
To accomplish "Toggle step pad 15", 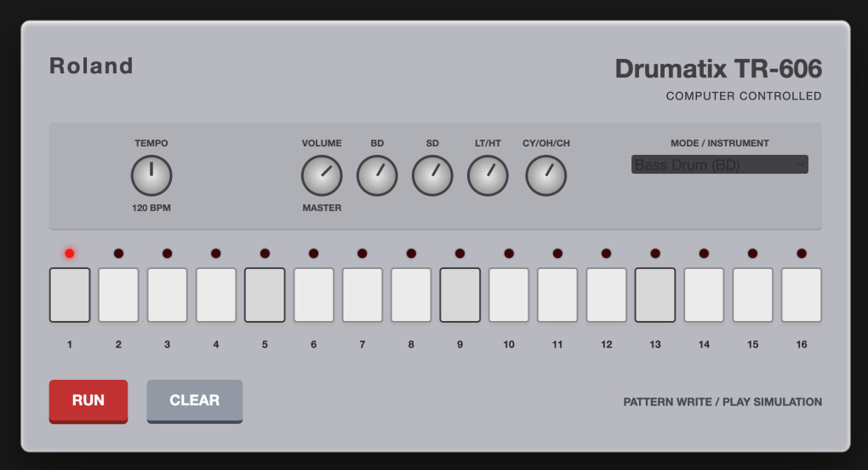I will tap(753, 295).
